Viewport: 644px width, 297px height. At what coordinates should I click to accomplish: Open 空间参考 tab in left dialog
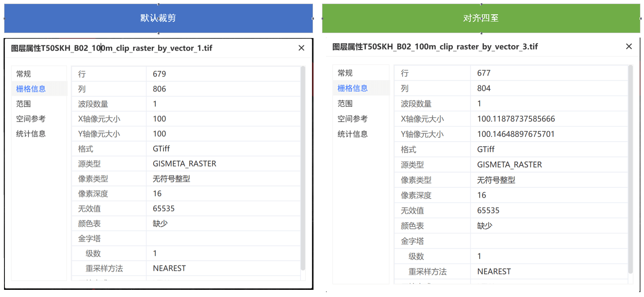[x=31, y=119]
